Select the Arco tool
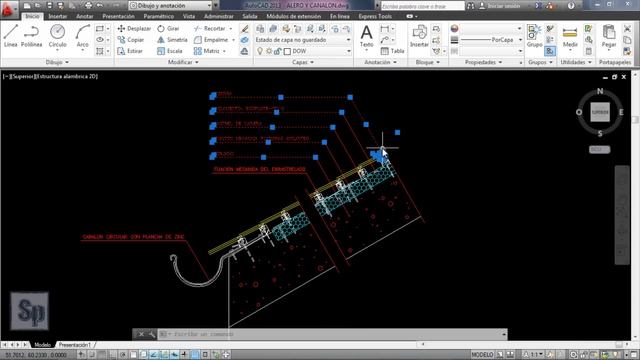Screen dimensions: 640x360 pyautogui.click(x=82, y=36)
